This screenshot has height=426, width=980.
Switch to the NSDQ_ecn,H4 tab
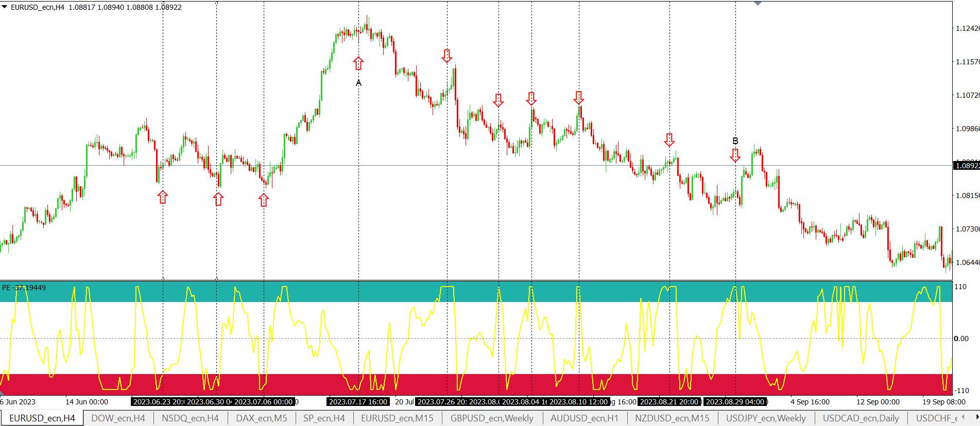(190, 418)
